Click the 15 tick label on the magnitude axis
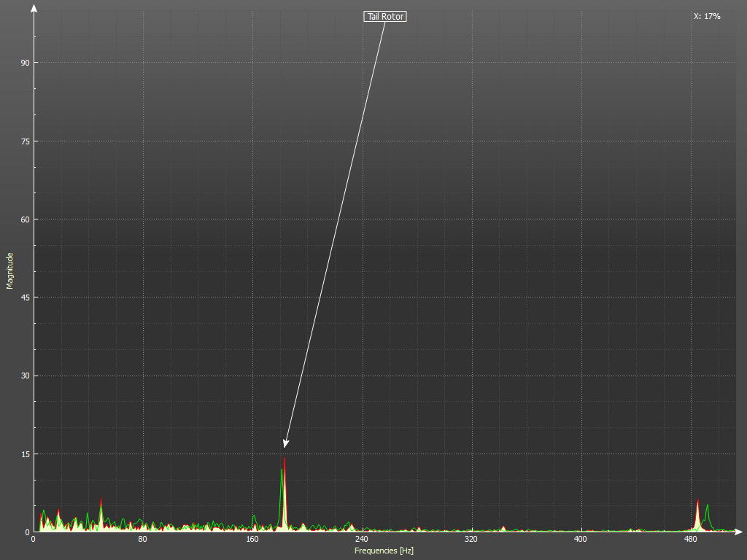 point(25,454)
